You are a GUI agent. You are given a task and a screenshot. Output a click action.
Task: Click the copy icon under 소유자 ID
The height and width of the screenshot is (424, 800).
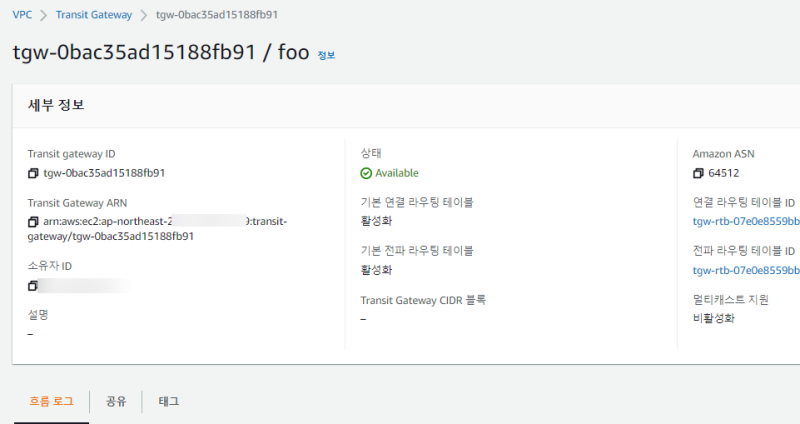[x=33, y=286]
